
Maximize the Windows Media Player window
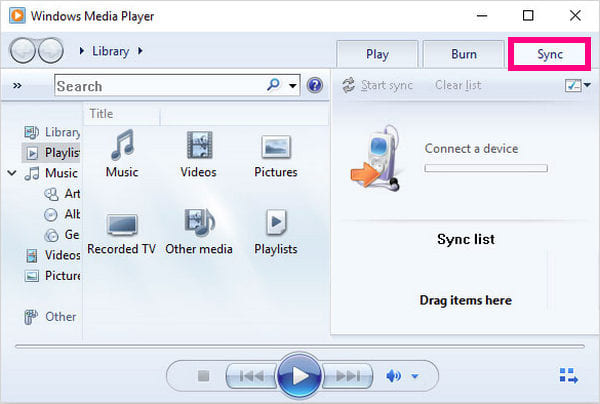(528, 16)
